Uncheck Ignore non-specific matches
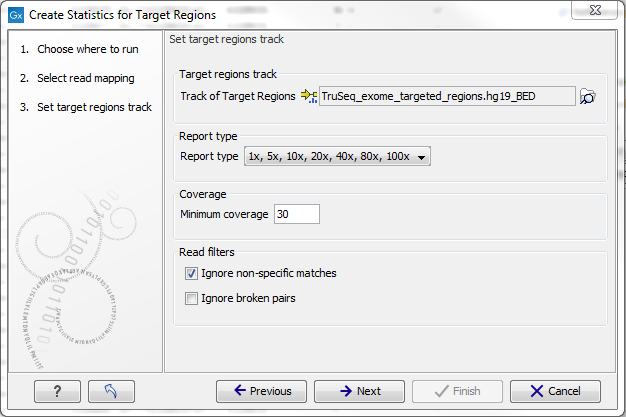 [191, 273]
